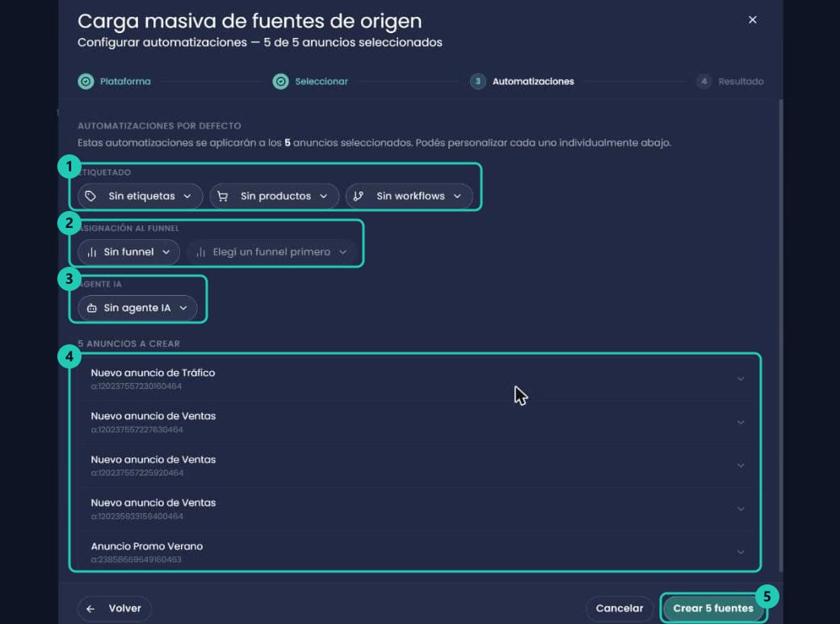Screen dimensions: 840x624
Task: Click the Volver back button
Action: tap(114, 609)
